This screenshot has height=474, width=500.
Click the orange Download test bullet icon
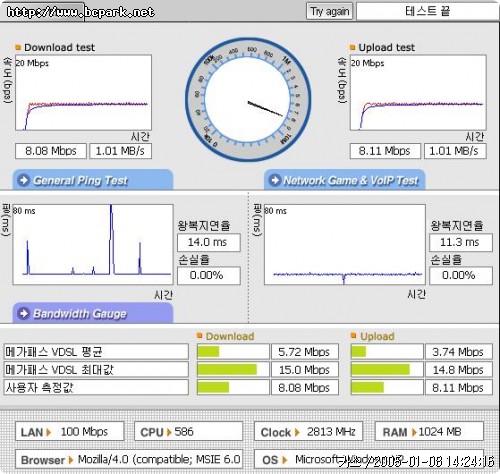(x=18, y=47)
